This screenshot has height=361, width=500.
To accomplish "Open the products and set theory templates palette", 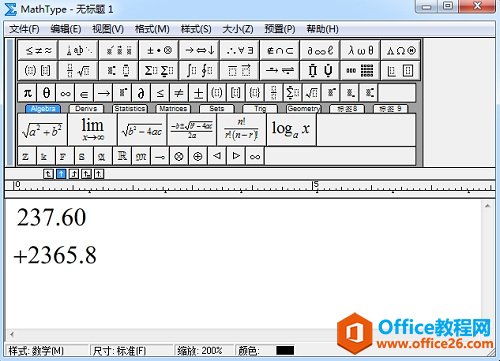I will (320, 70).
